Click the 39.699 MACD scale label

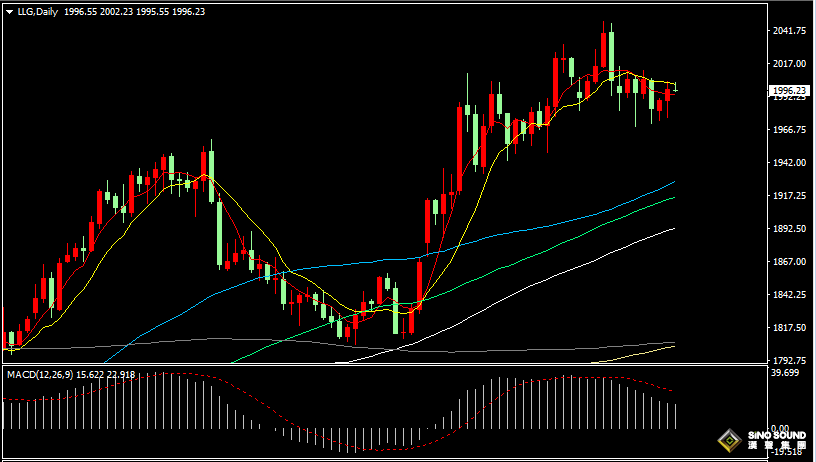[x=785, y=373]
